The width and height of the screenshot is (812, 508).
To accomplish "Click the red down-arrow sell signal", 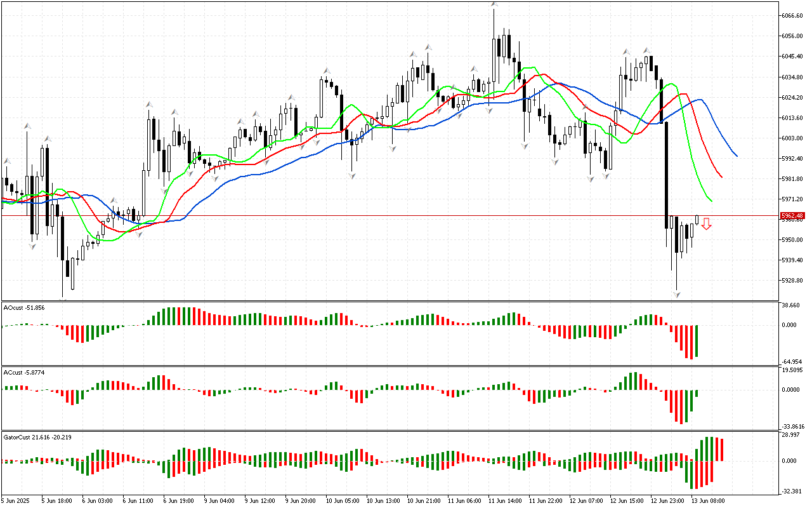I will [x=706, y=224].
